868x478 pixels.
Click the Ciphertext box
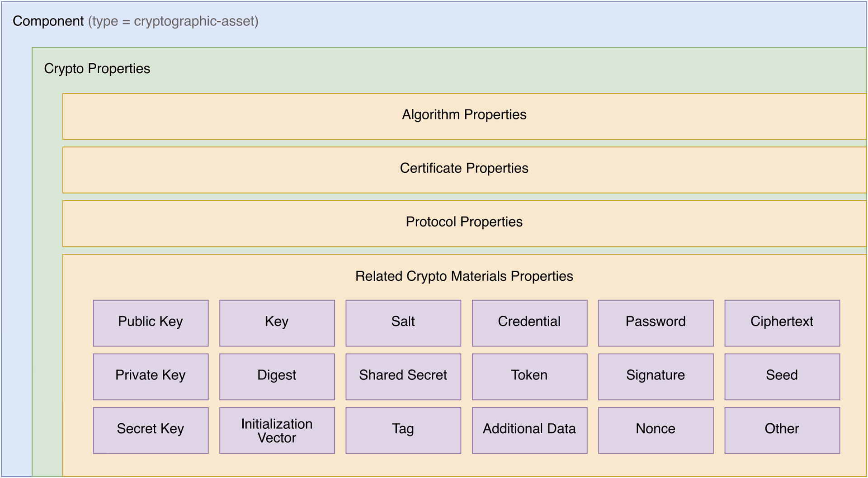coord(782,322)
